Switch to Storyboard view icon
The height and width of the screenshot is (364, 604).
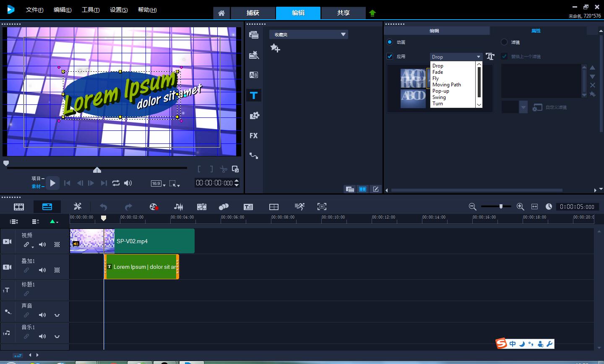[19, 207]
